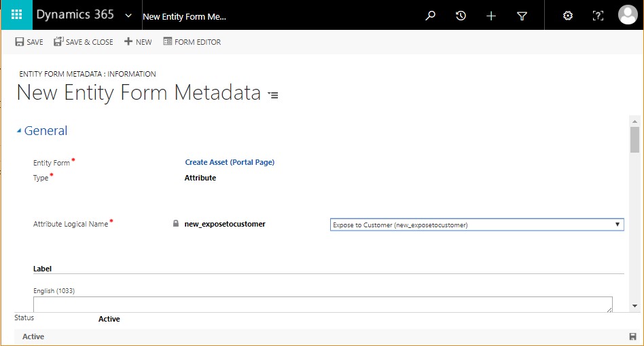Click the plus quick create icon
644x346 pixels.
tap(490, 16)
